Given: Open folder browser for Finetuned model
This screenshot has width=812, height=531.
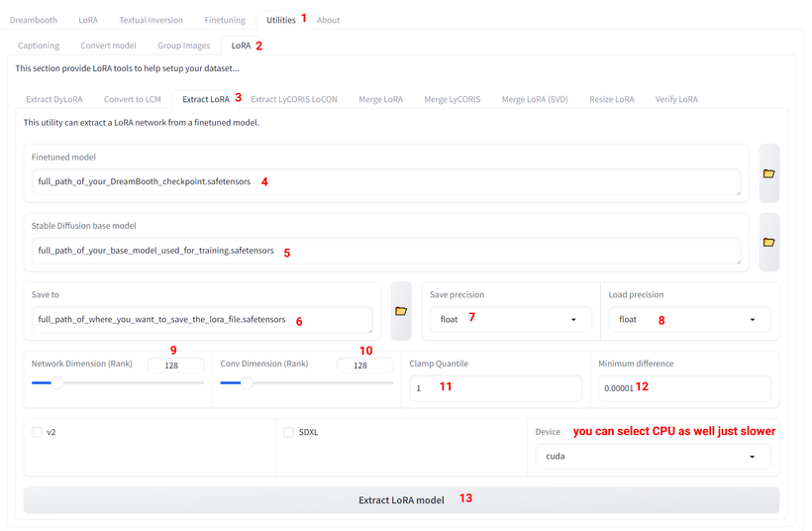Looking at the screenshot, I should click(769, 173).
